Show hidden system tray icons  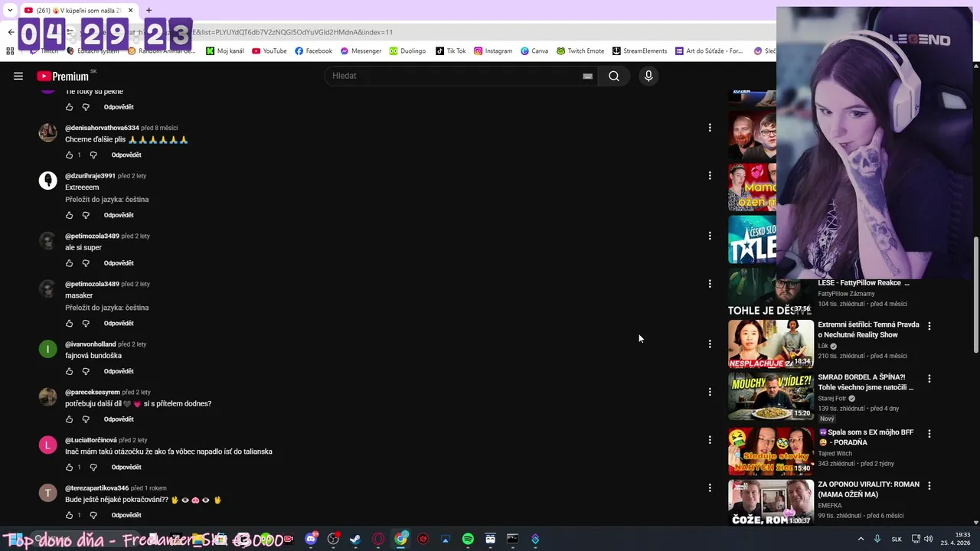pos(861,539)
